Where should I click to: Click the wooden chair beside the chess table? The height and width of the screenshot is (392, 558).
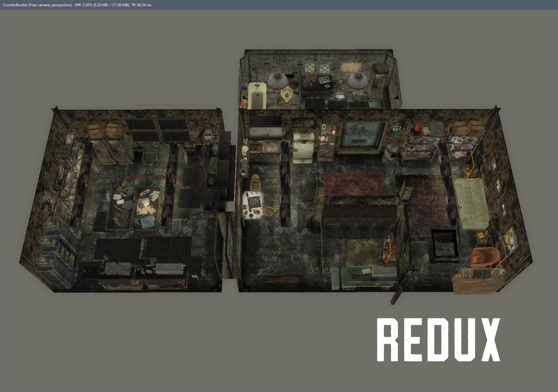(256, 183)
